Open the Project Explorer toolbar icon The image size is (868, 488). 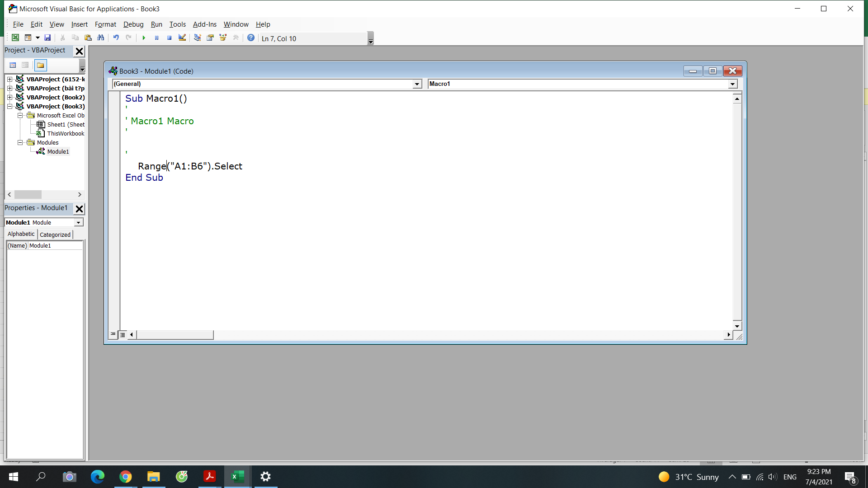(198, 38)
